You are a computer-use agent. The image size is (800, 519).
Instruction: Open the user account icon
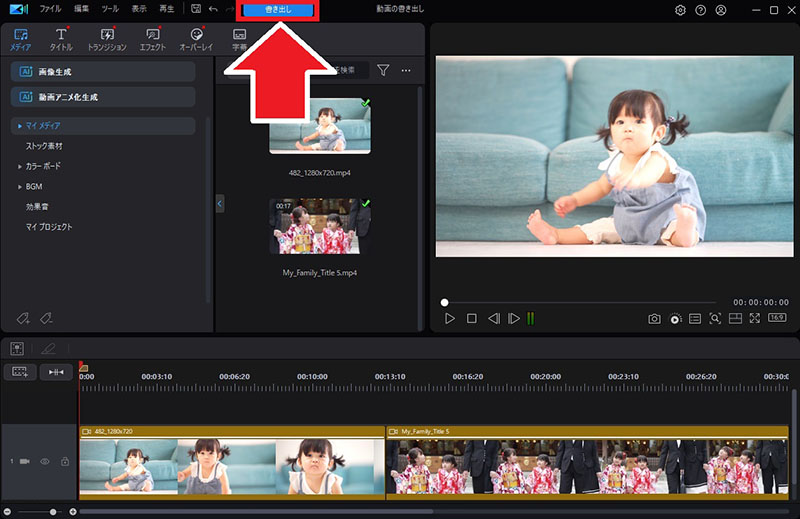coord(720,10)
